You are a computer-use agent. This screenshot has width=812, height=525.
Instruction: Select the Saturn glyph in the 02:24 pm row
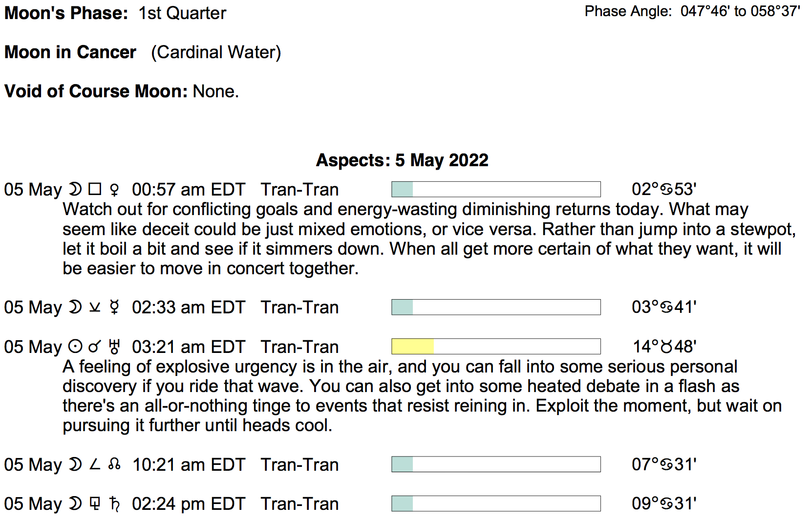tap(114, 503)
